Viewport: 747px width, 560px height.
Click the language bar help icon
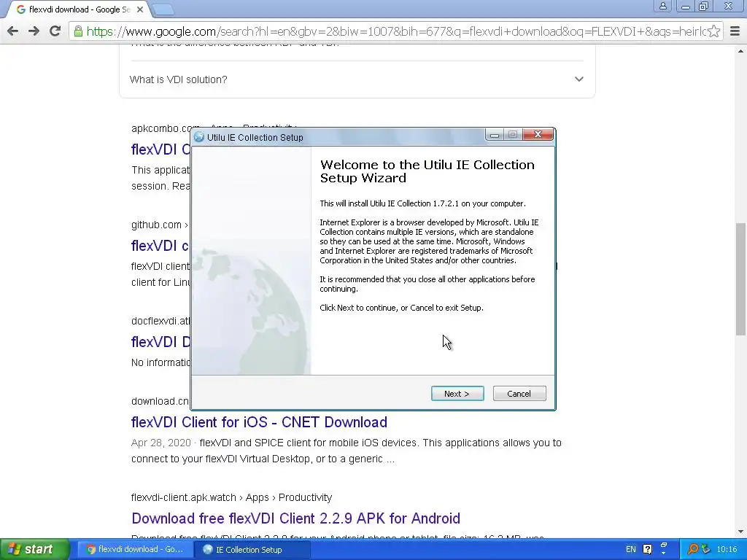click(648, 550)
